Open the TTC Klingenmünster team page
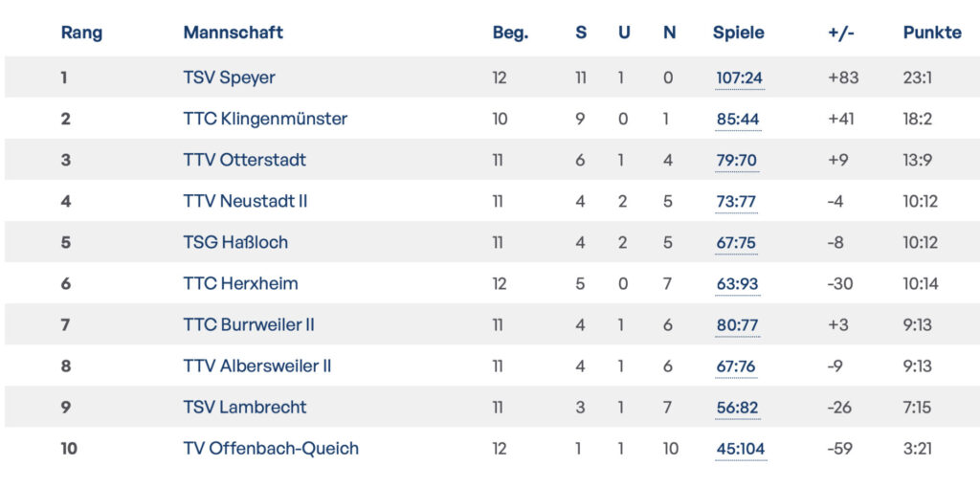Viewport: 980px width, 488px height. point(265,119)
